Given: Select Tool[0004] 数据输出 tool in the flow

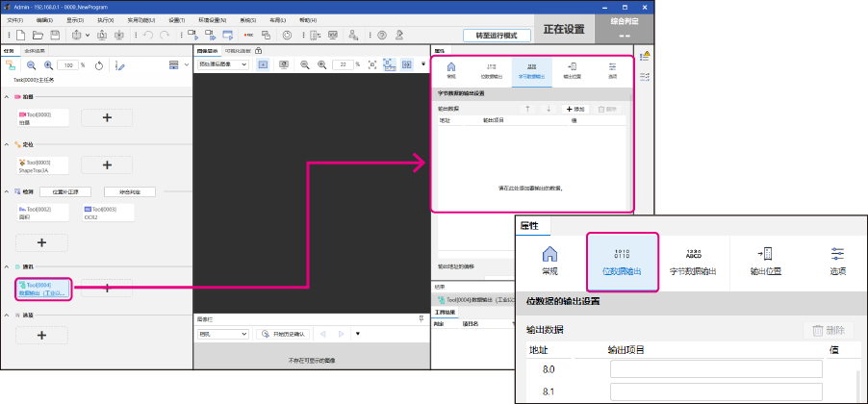Looking at the screenshot, I should pyautogui.click(x=43, y=288).
